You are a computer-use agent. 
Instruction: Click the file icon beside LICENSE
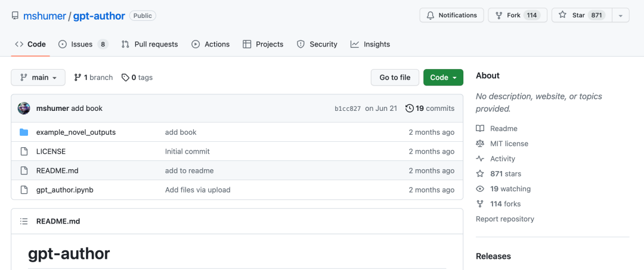tap(24, 151)
